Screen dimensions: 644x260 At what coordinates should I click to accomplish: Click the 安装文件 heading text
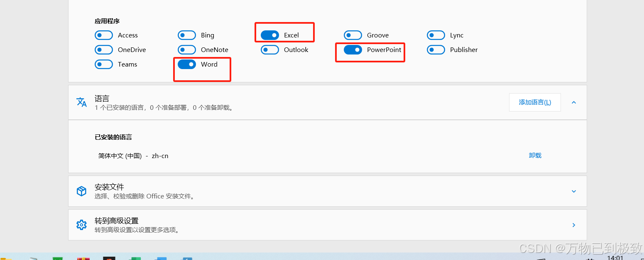109,187
